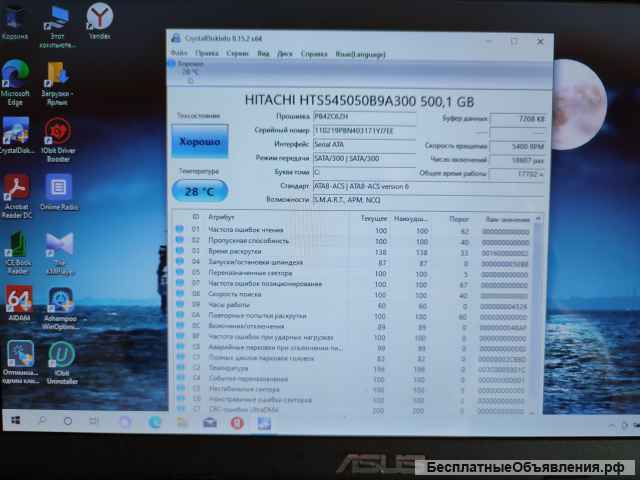Click the Cortana circle on taskbar
The height and width of the screenshot is (480, 640).
point(68,421)
